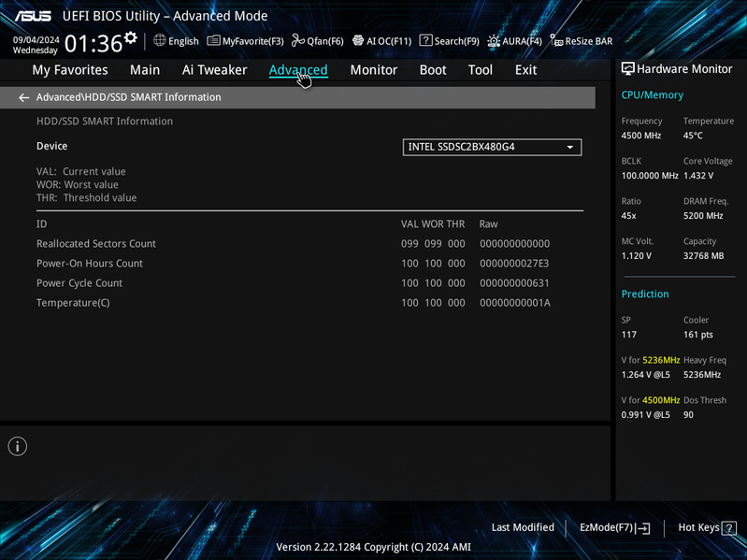The height and width of the screenshot is (560, 747).
Task: Open the Monitor tab
Action: pyautogui.click(x=374, y=70)
